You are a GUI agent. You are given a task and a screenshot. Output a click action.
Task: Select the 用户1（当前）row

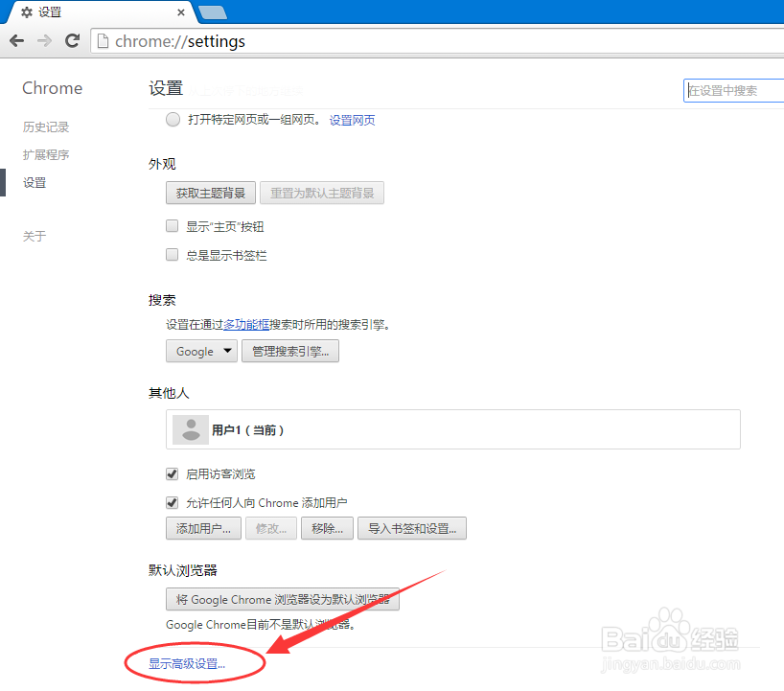click(x=453, y=429)
